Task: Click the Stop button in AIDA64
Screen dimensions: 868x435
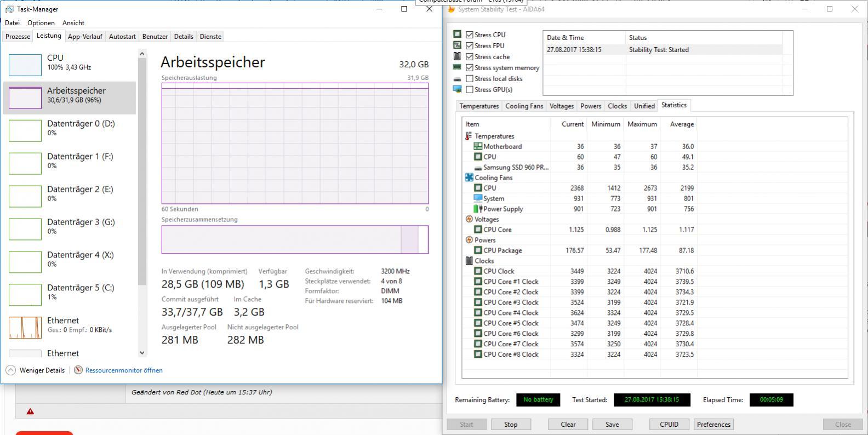Action: [x=511, y=425]
